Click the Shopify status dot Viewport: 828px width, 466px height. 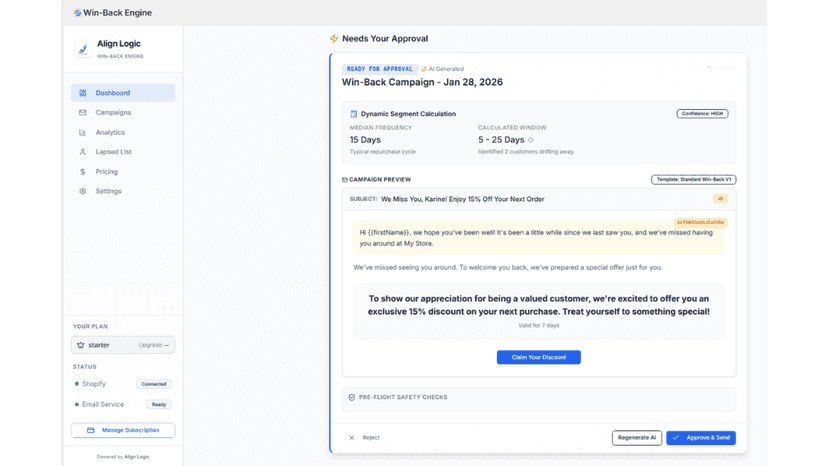(x=77, y=384)
